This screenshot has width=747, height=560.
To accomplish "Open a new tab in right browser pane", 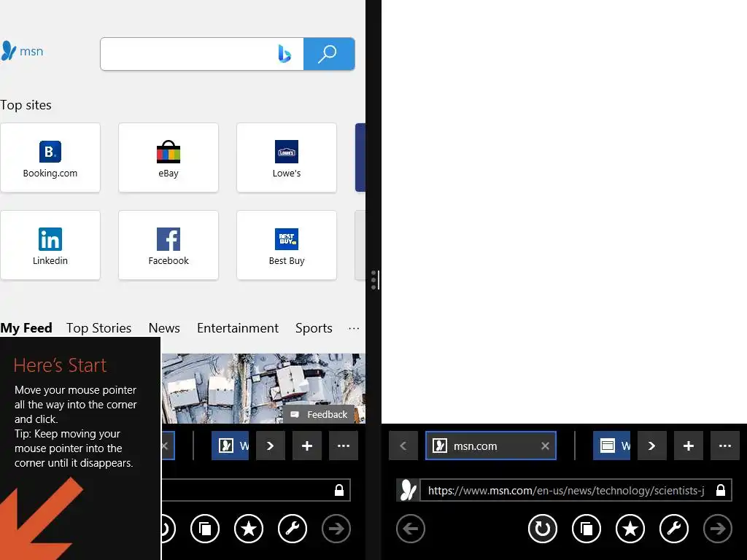I will pos(689,446).
